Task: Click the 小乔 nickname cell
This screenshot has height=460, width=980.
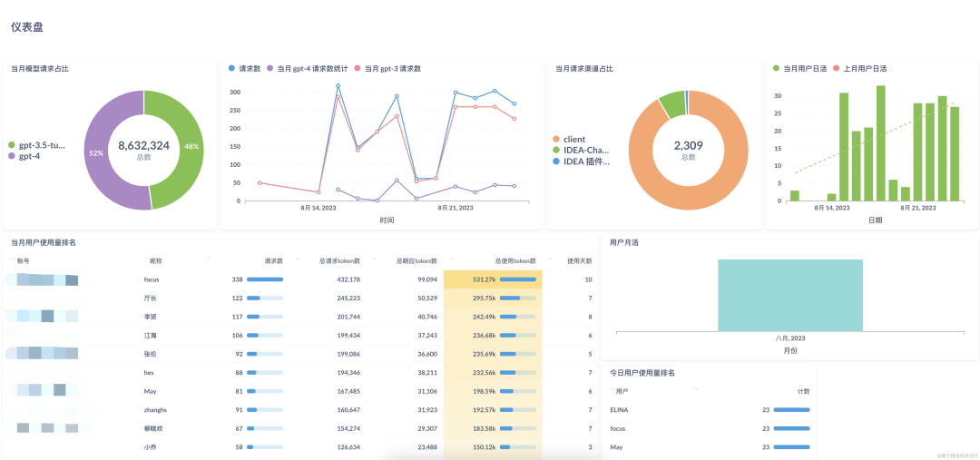Action: pyautogui.click(x=150, y=447)
